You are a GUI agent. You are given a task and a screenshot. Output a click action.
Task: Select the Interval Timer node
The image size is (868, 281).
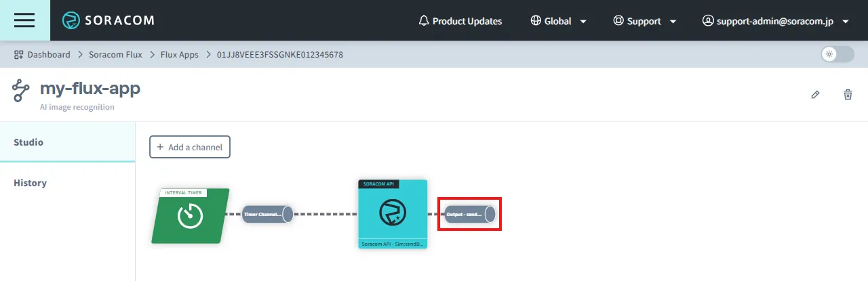click(191, 216)
